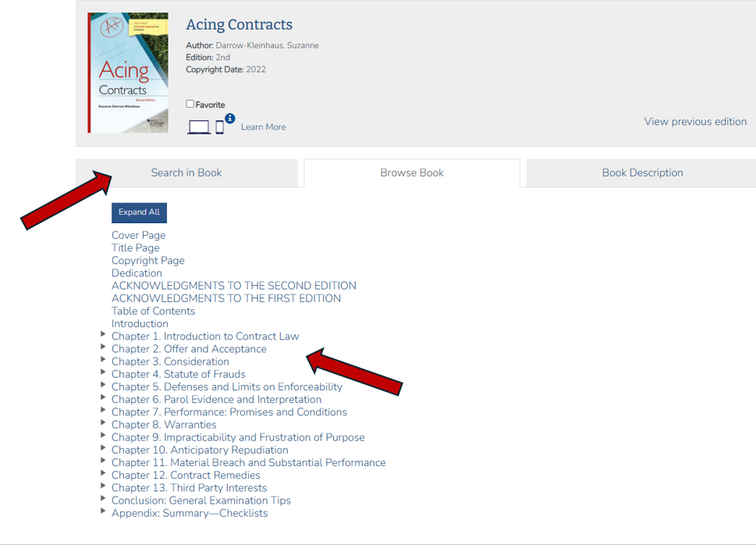Open the Dedication page link
The image size is (756, 545).
tap(137, 273)
